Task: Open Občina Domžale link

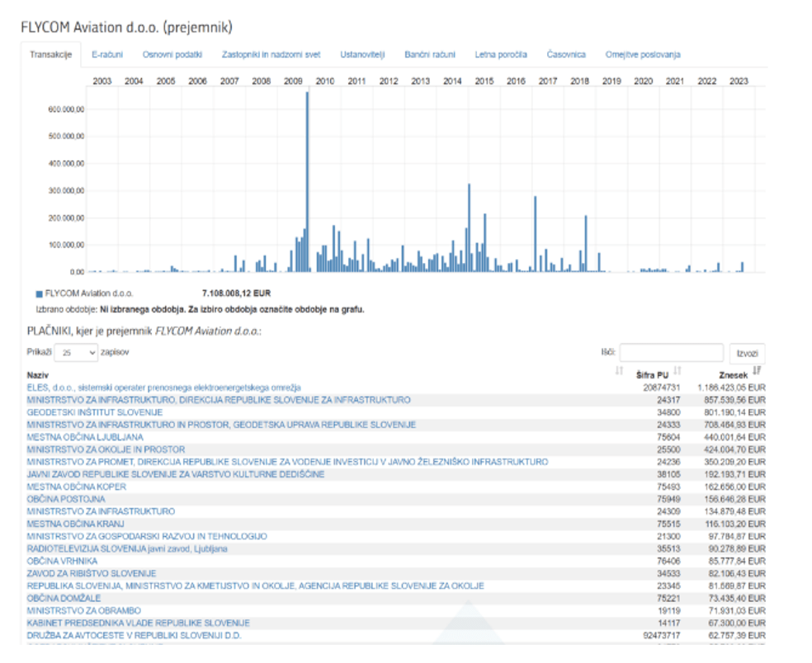Action: point(64,599)
